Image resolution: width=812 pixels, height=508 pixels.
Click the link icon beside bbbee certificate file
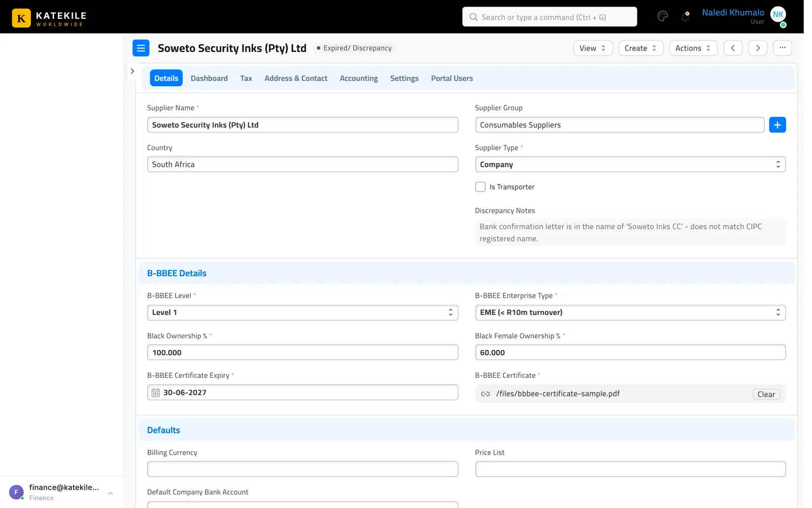pos(486,394)
